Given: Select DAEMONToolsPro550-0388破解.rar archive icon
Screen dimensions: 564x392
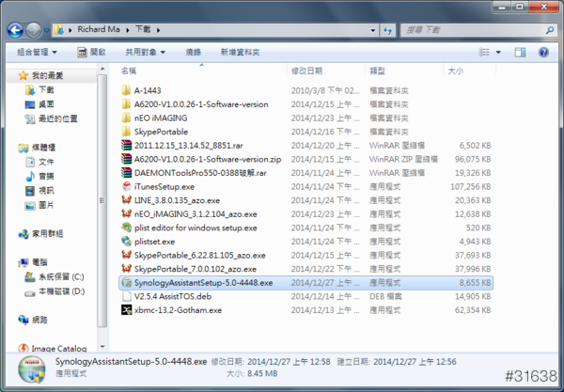Looking at the screenshot, I should [126, 173].
